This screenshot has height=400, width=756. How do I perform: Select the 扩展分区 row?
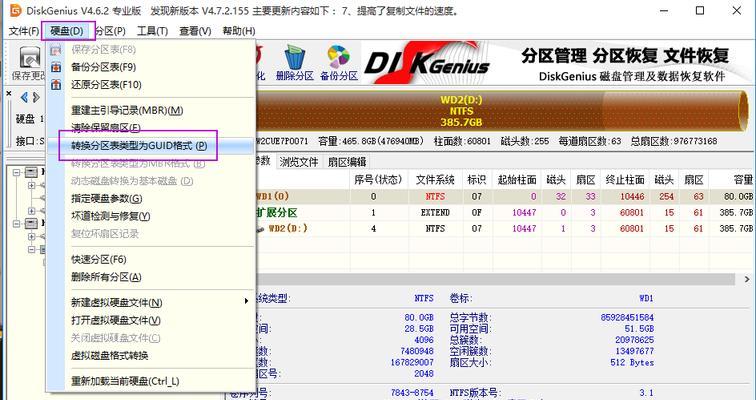[x=505, y=213]
